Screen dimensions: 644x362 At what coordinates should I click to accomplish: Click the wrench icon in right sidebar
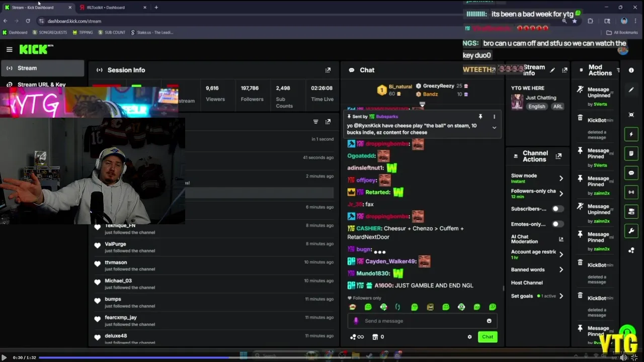pyautogui.click(x=631, y=231)
